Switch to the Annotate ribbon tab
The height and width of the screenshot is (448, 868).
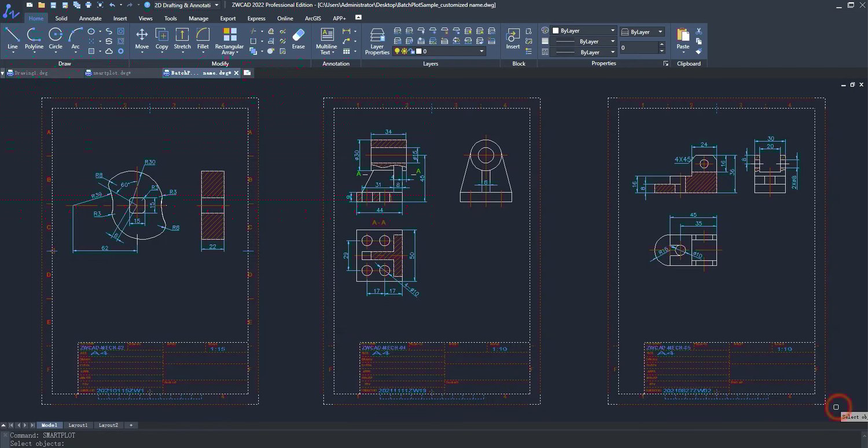point(90,19)
